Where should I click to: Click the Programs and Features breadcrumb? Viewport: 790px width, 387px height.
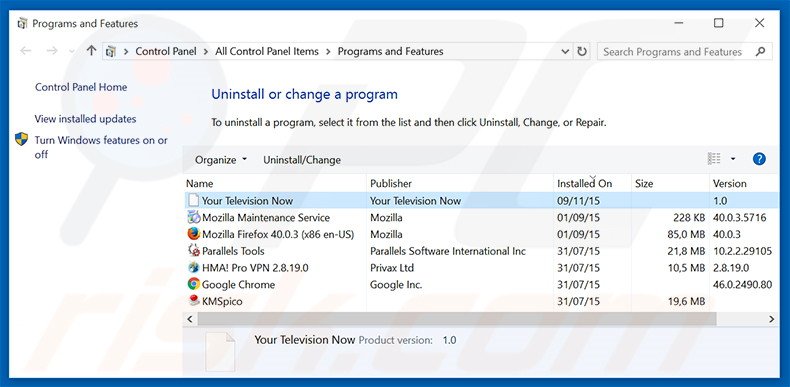pos(390,51)
